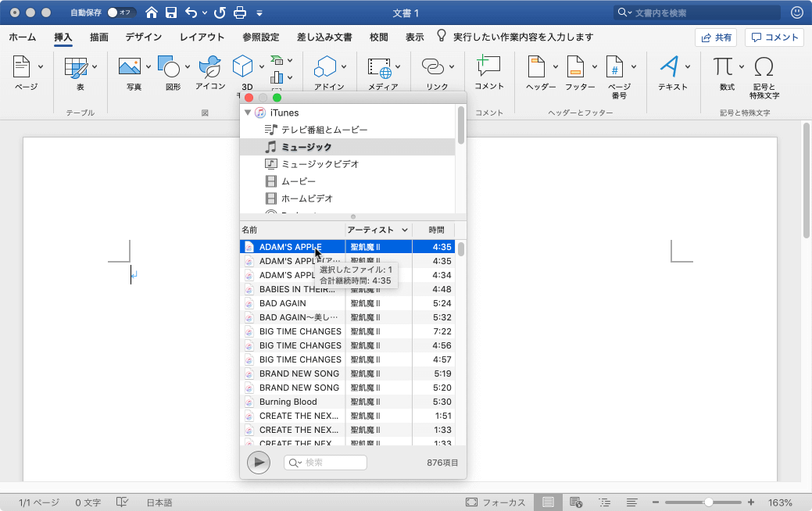Print the document with the printer icon
Viewport: 812px width, 511px height.
(x=240, y=13)
